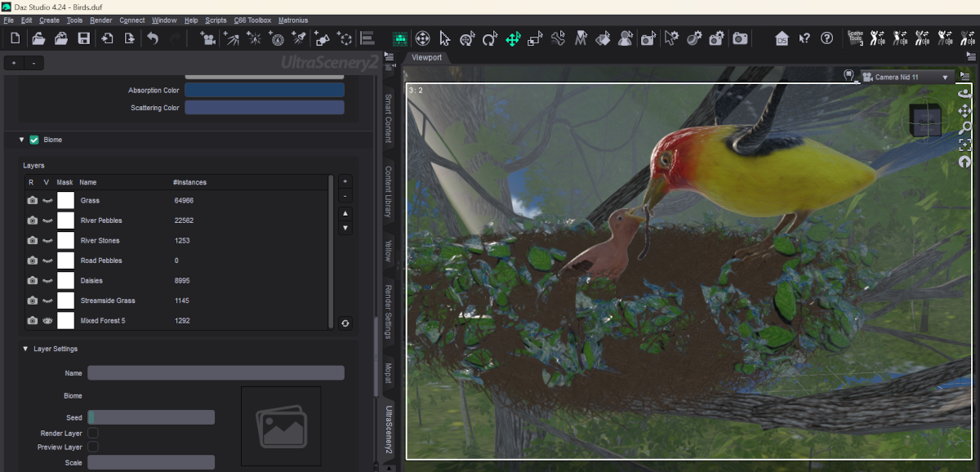
Task: Remove a layer with the minus button beside Layers
Action: 345,196
